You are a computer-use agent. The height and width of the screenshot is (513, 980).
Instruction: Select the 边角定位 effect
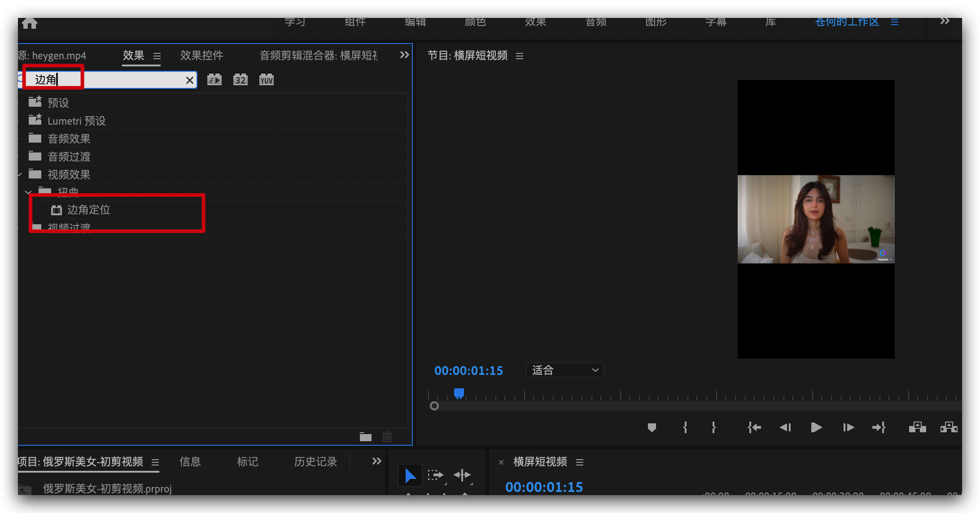pos(88,209)
